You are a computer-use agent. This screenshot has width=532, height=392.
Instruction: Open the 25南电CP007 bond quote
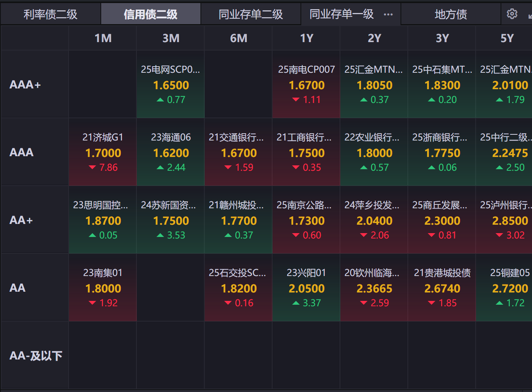point(306,85)
